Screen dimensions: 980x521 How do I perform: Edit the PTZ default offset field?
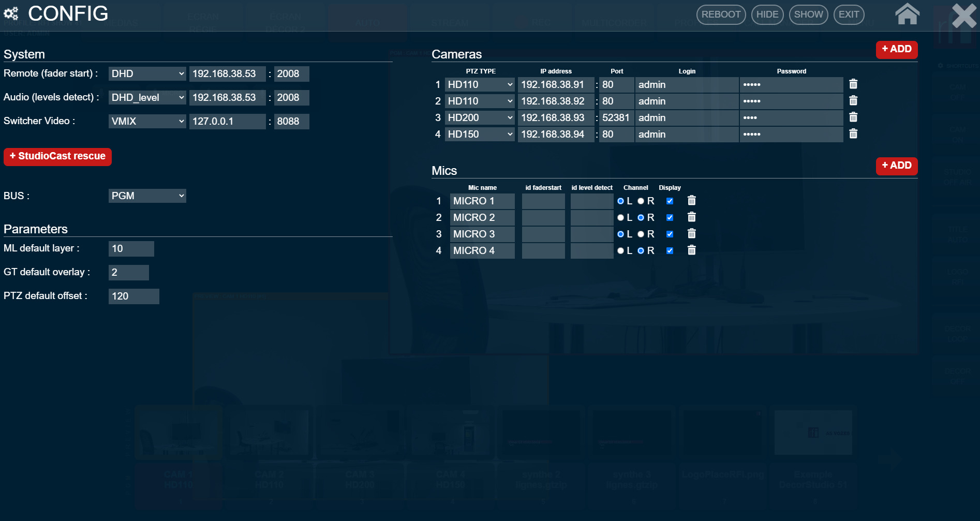(133, 296)
